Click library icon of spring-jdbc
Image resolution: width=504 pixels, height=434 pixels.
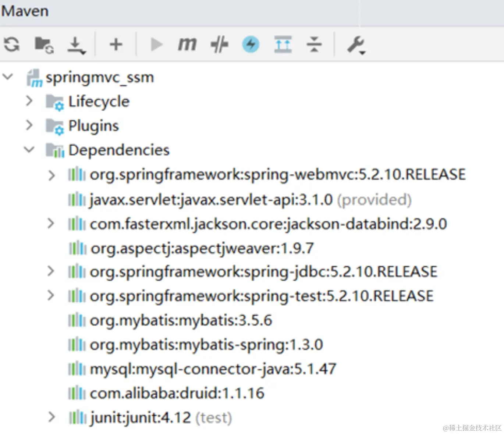pos(77,272)
